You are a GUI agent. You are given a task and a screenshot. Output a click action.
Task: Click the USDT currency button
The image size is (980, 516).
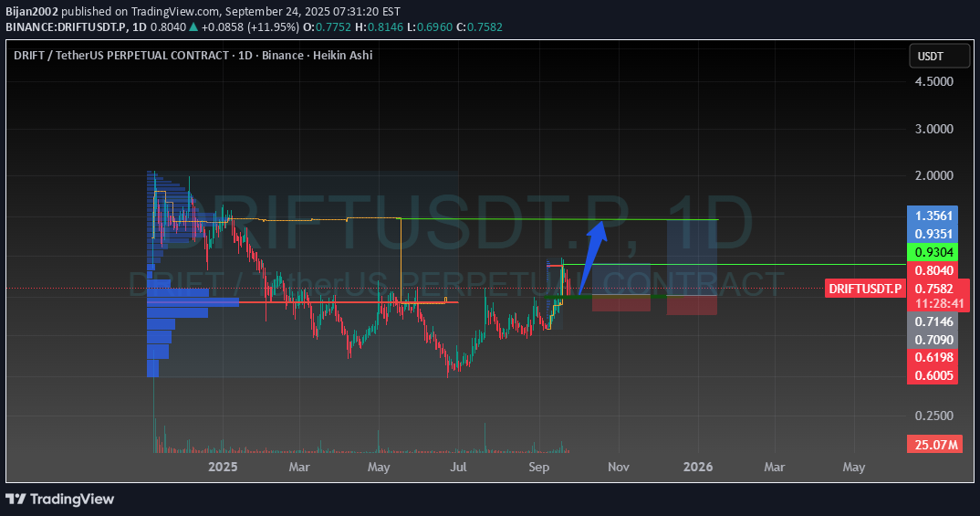939,57
